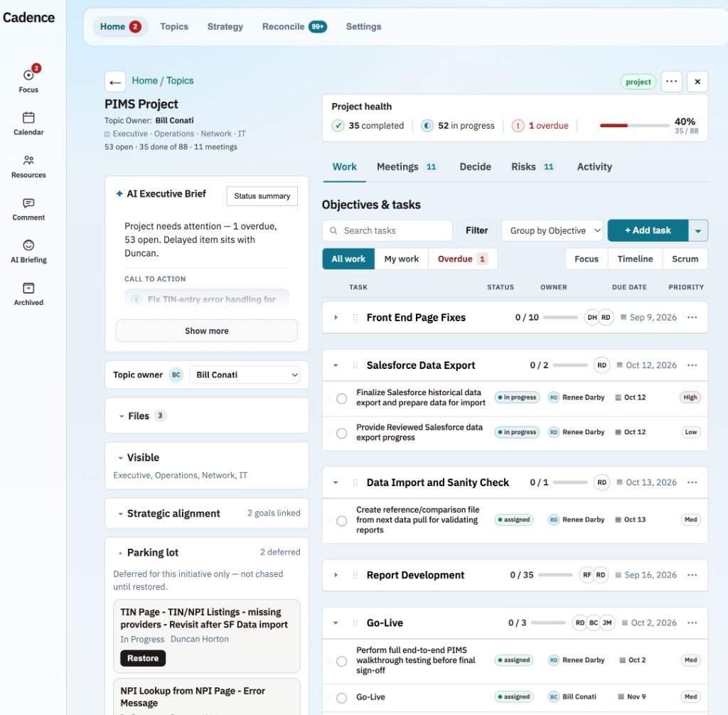
Task: Open more options for Report Development
Action: click(x=692, y=575)
